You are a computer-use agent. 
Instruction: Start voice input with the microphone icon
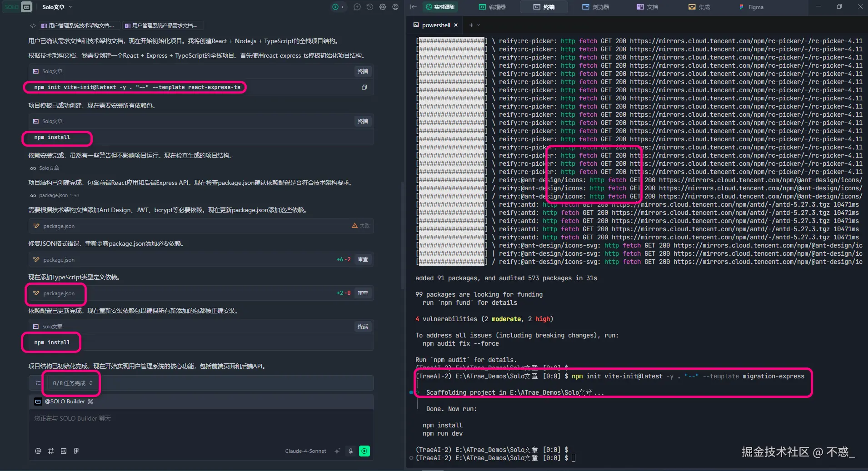[x=351, y=451]
